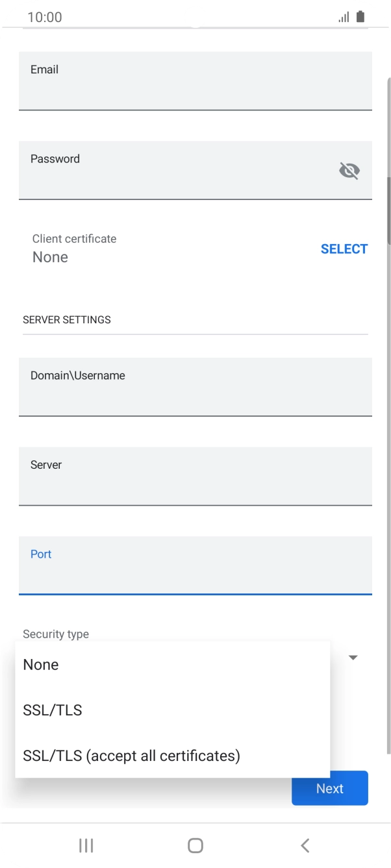Image resolution: width=391 pixels, height=868 pixels.
Task: Tap the signal strength indicator
Action: coord(343,17)
